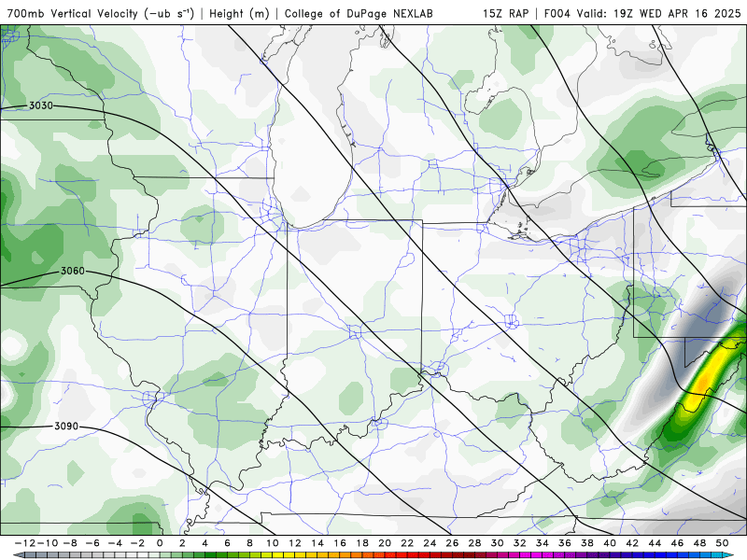The image size is (747, 560).
Task: Click the 14 value on the color scale
Action: click(317, 543)
